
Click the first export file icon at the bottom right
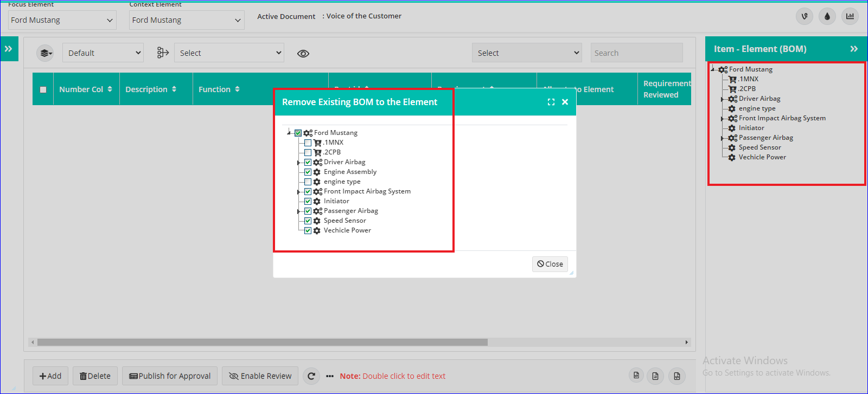(x=637, y=376)
